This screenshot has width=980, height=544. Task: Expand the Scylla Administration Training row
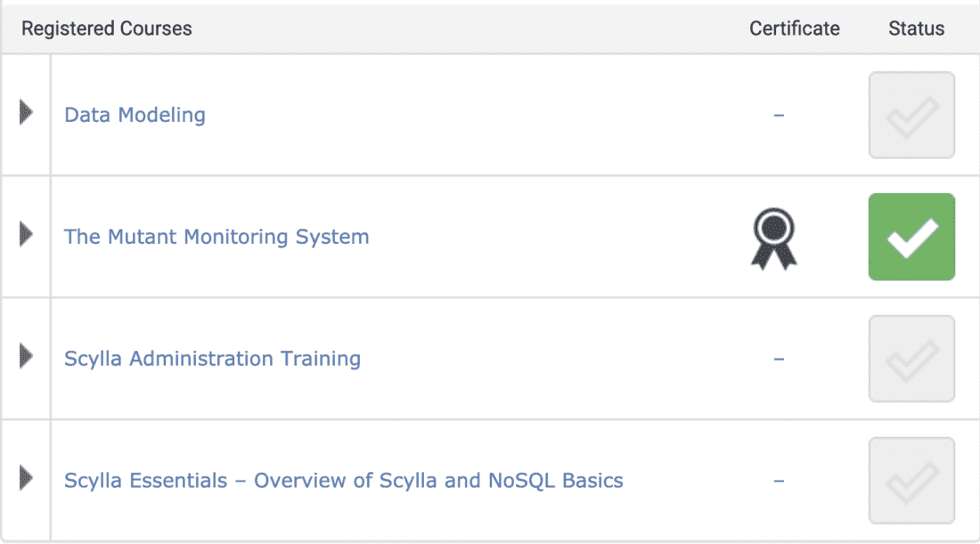pos(26,357)
